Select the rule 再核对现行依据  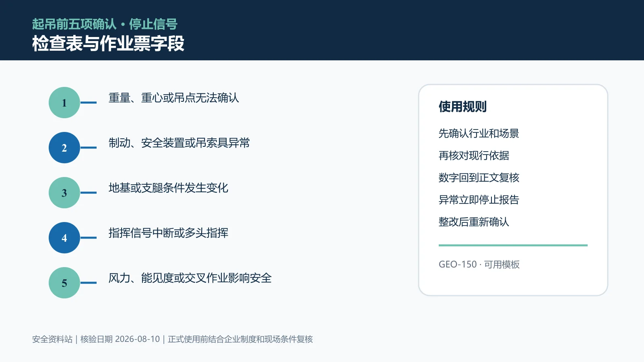[x=474, y=155]
